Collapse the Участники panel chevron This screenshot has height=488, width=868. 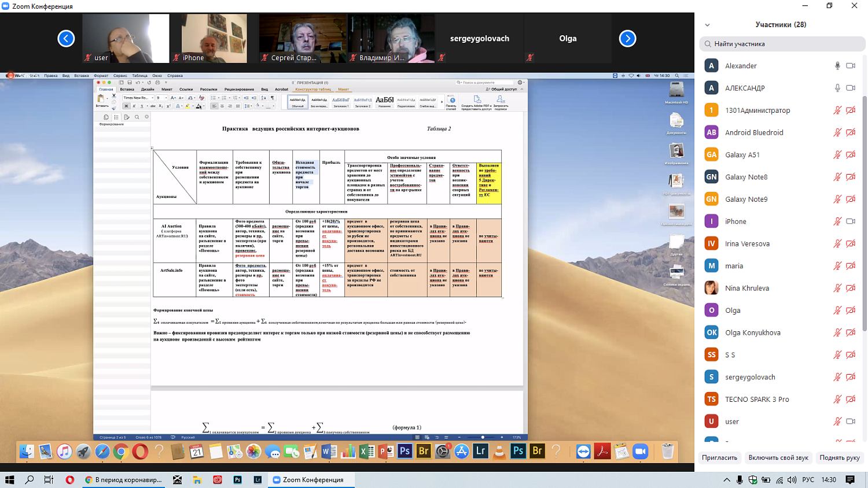point(707,25)
